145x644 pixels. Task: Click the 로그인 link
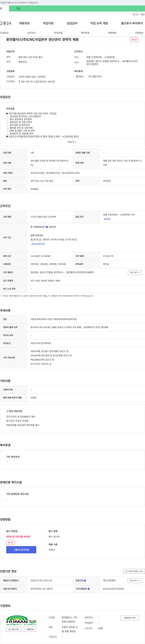[135, 15]
